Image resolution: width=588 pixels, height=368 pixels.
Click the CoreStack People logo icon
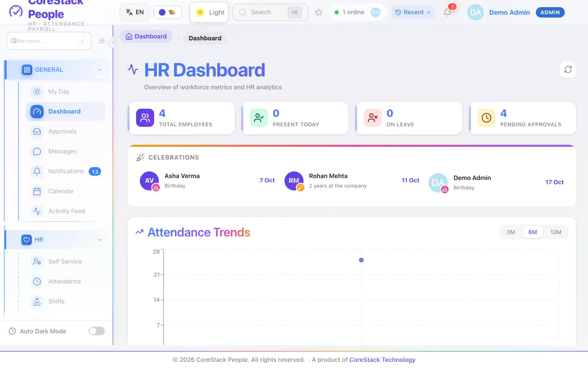[16, 10]
